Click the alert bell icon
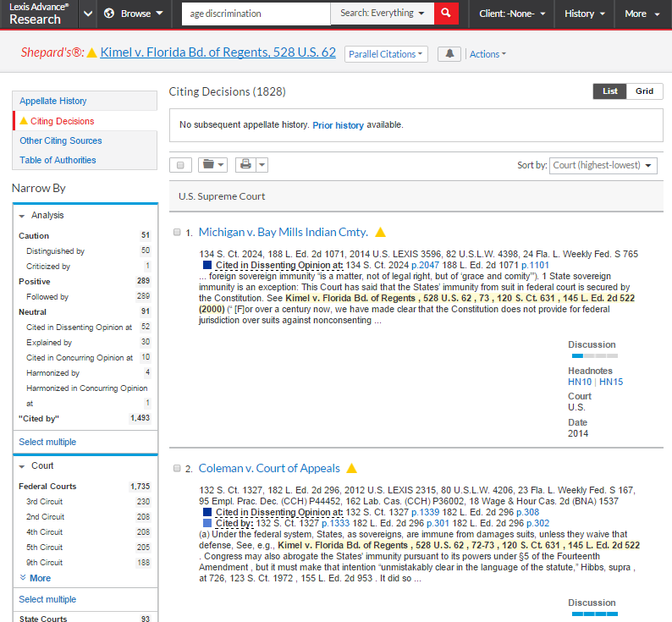Screen dimensions: 672x622 (x=449, y=54)
